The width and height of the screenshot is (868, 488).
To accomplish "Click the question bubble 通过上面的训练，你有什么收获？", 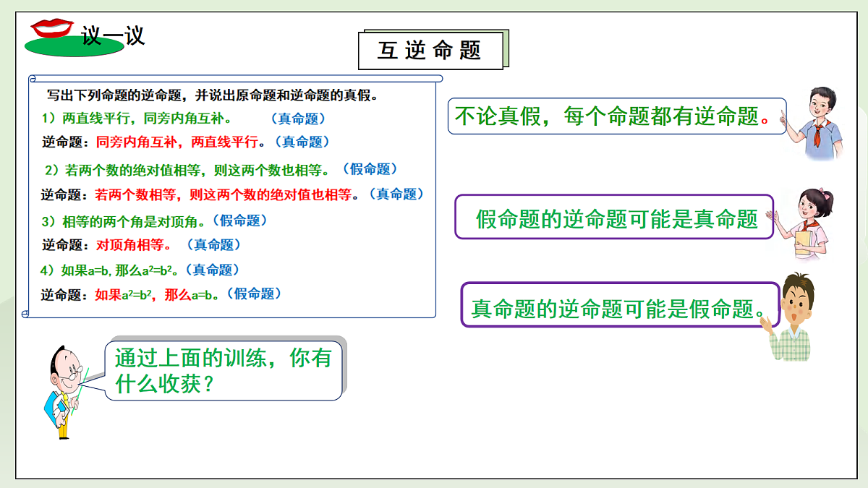I will point(224,371).
